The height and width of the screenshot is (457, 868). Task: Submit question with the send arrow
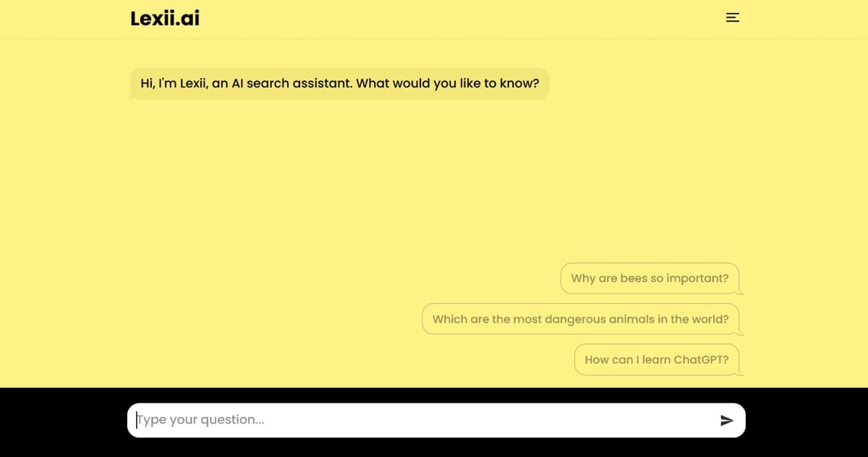pos(727,420)
